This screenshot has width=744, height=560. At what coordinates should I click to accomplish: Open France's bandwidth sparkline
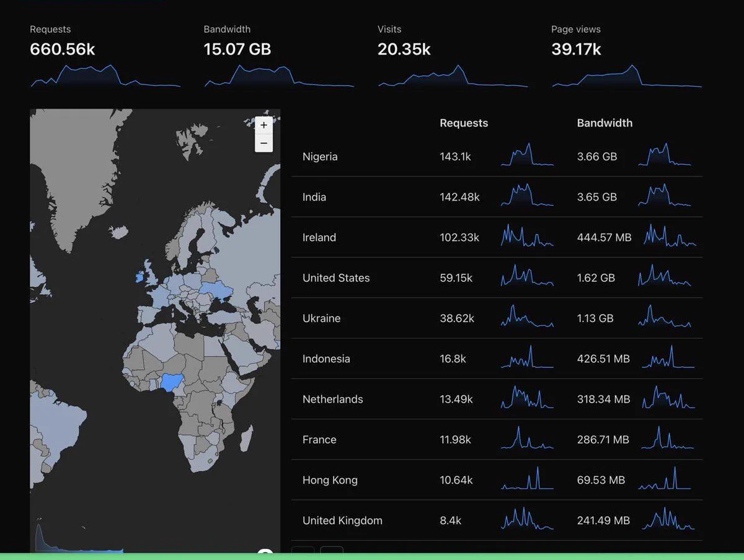click(x=667, y=437)
